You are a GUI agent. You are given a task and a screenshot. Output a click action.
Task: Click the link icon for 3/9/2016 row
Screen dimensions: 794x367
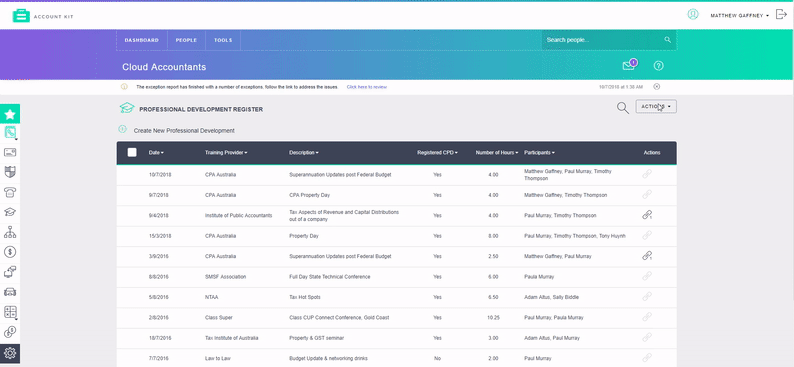pos(647,256)
